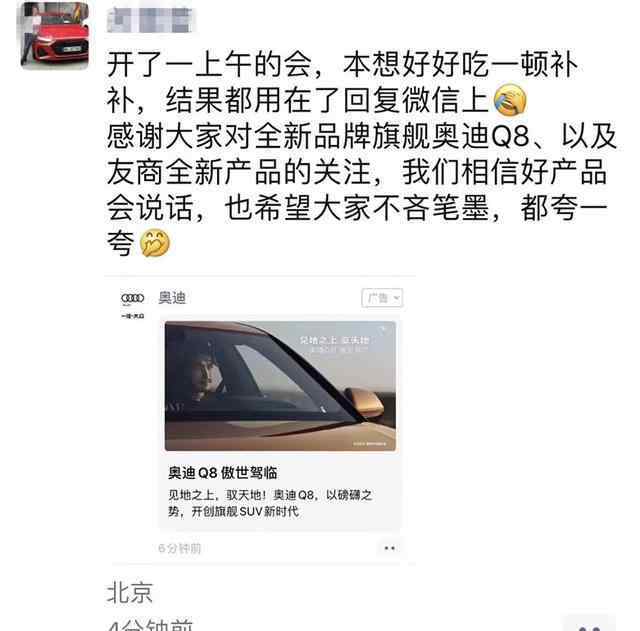Click the chevron arrow beside 广告
The width and height of the screenshot is (640, 631).
396,298
